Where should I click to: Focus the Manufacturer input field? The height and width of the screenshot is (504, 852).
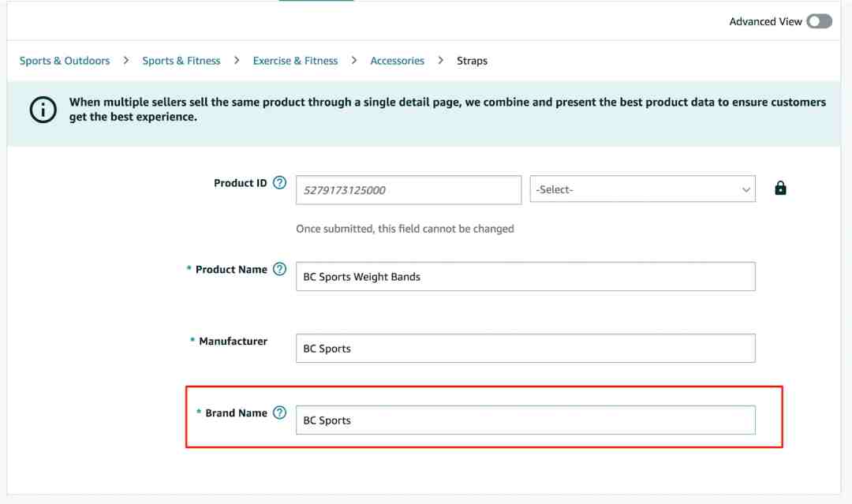pos(525,348)
